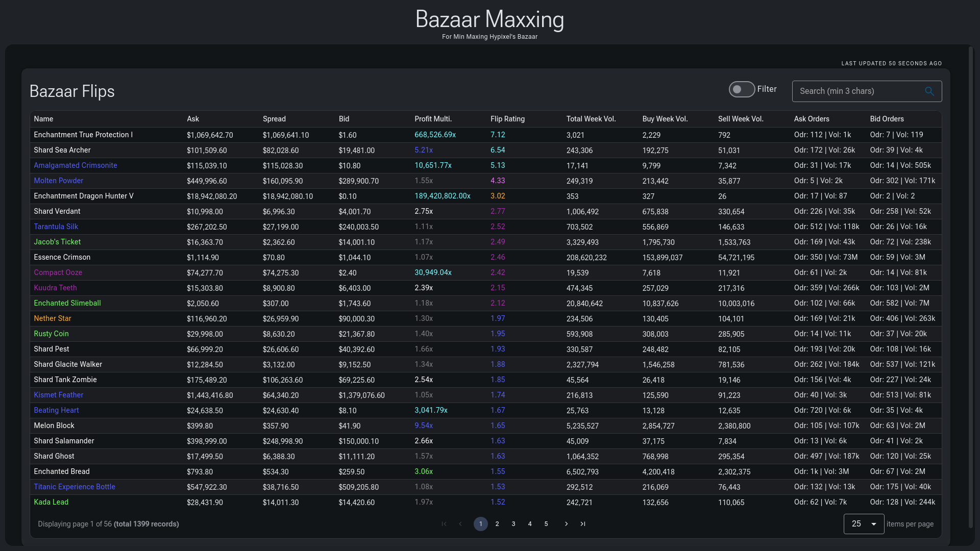Click the Shard Ghost name cell

(x=54, y=456)
